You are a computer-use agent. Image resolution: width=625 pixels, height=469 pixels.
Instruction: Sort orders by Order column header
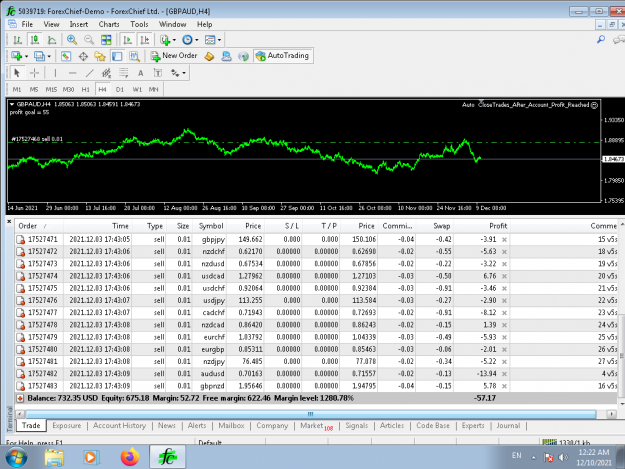(39, 226)
